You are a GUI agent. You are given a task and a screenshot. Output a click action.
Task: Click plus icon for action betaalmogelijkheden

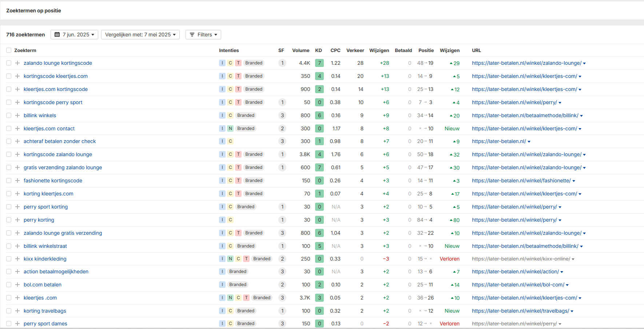(17, 271)
